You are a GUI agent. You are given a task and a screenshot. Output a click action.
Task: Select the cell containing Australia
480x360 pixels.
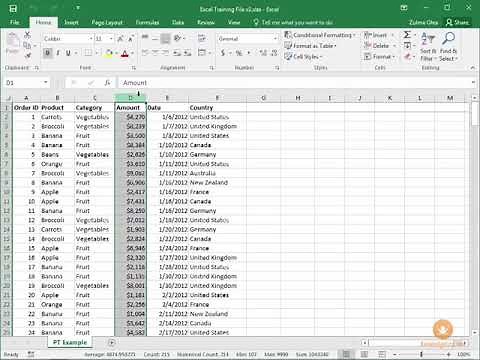(217, 173)
